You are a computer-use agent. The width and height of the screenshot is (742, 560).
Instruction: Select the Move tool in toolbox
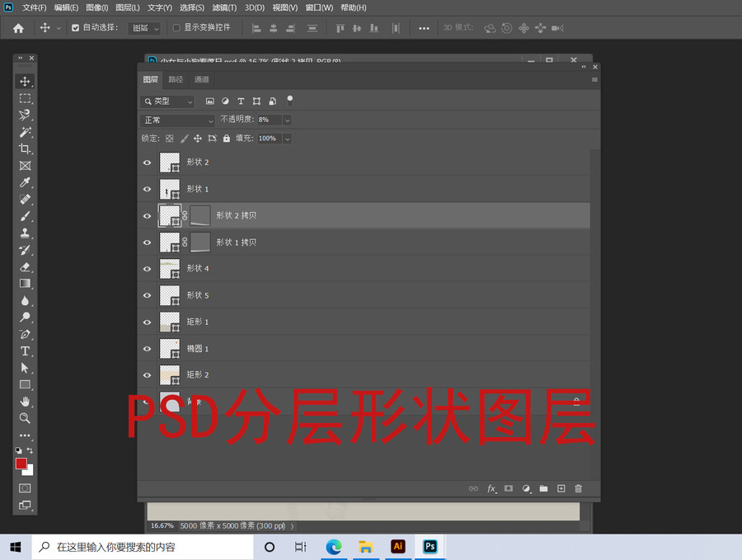[x=25, y=82]
